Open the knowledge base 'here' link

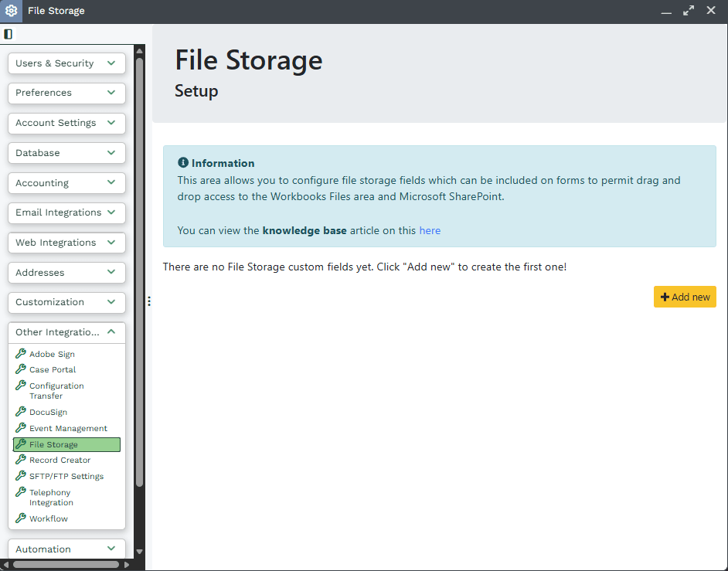pos(430,230)
